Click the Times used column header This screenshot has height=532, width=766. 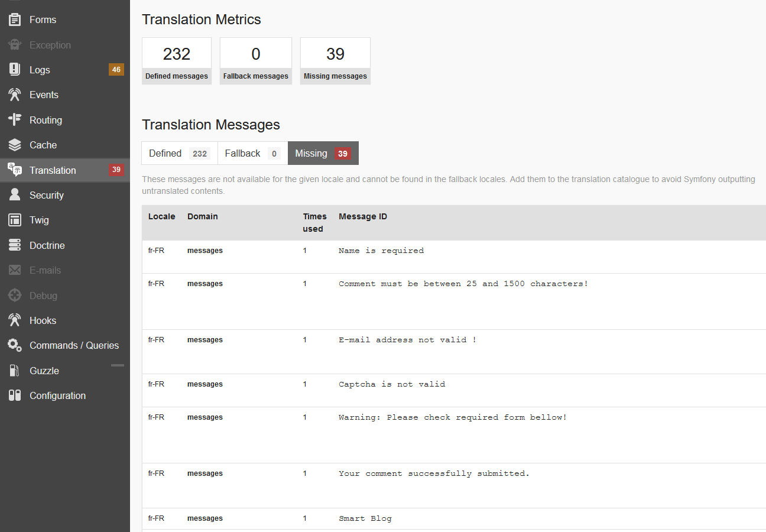(x=313, y=223)
